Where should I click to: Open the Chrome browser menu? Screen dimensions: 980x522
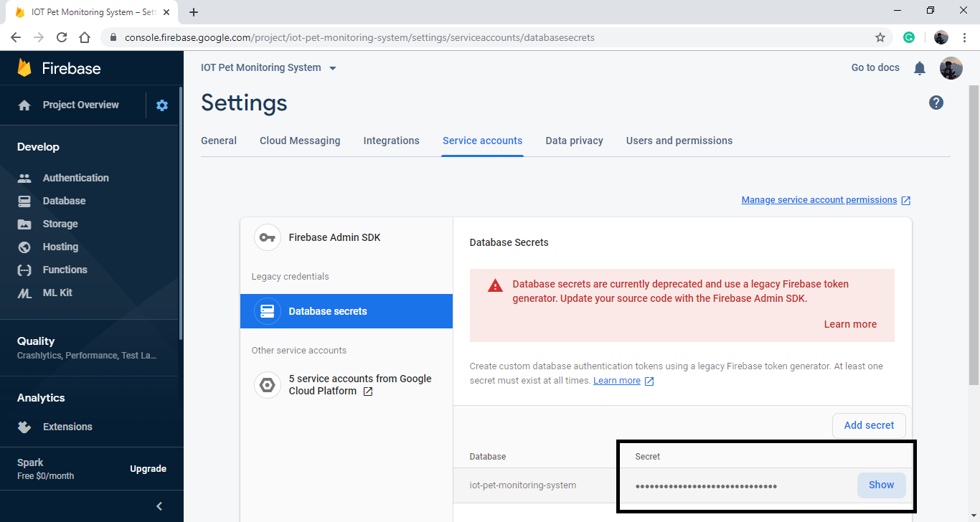point(964,37)
